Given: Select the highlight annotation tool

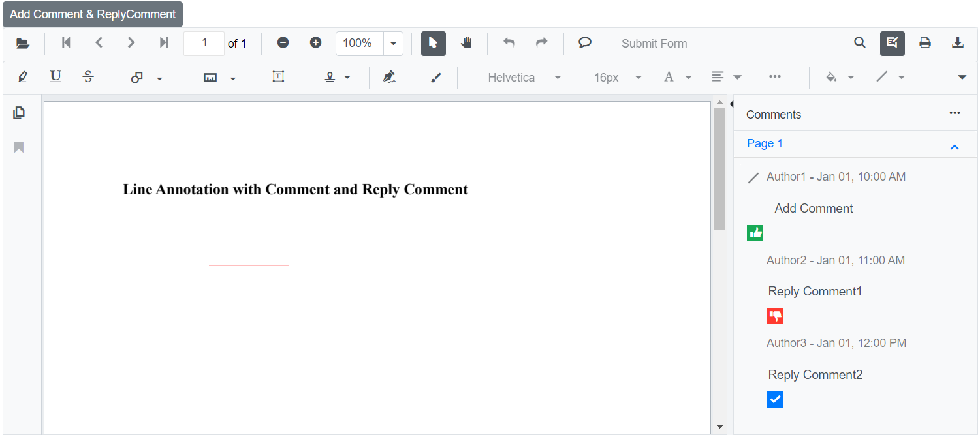Looking at the screenshot, I should click(23, 77).
